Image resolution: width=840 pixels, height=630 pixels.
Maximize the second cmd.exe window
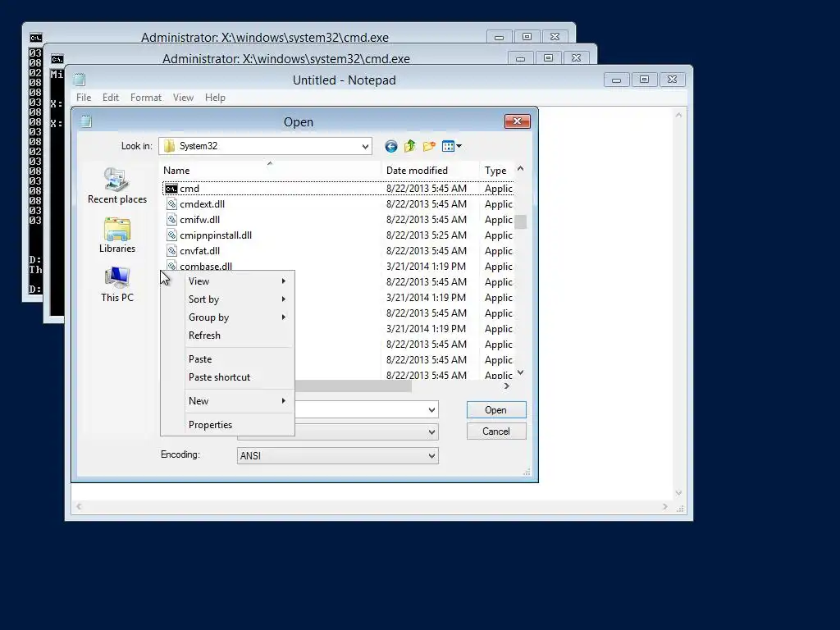549,58
